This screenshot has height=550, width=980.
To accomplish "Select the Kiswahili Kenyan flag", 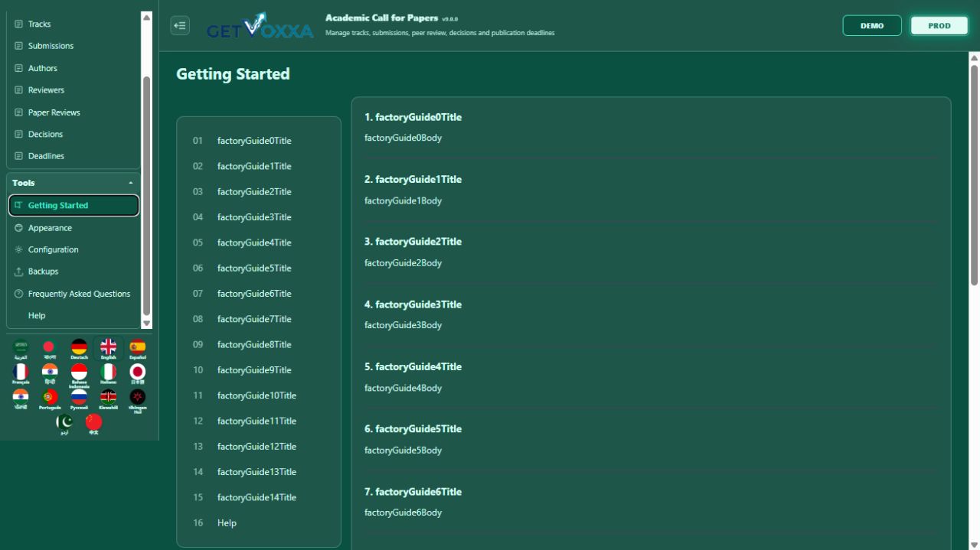I will tap(108, 399).
